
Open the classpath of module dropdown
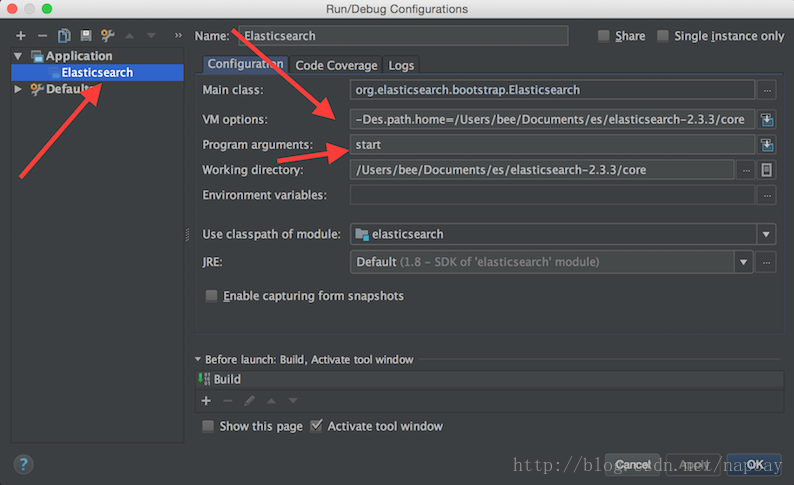click(x=766, y=234)
